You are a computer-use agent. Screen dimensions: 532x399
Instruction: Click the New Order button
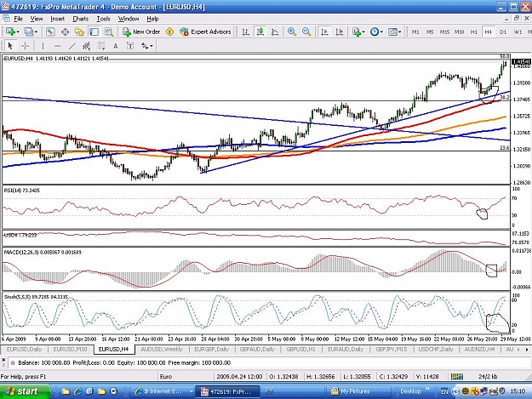coord(141,31)
